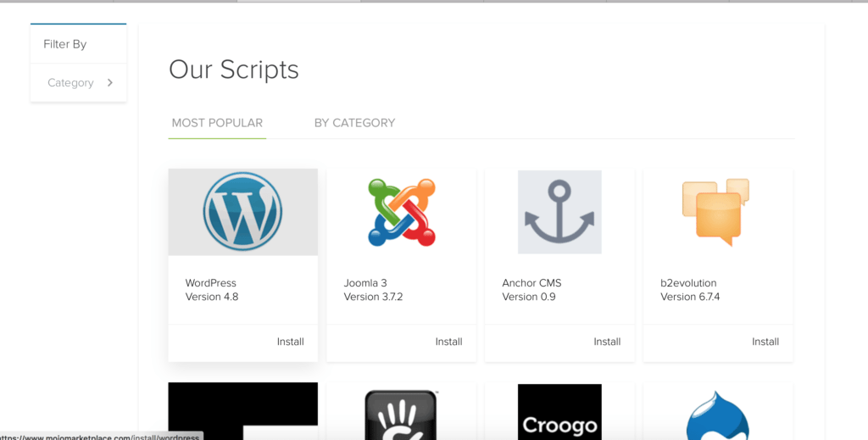Screen dimensions: 868x440
Task: Install b2evolution script
Action: (765, 342)
